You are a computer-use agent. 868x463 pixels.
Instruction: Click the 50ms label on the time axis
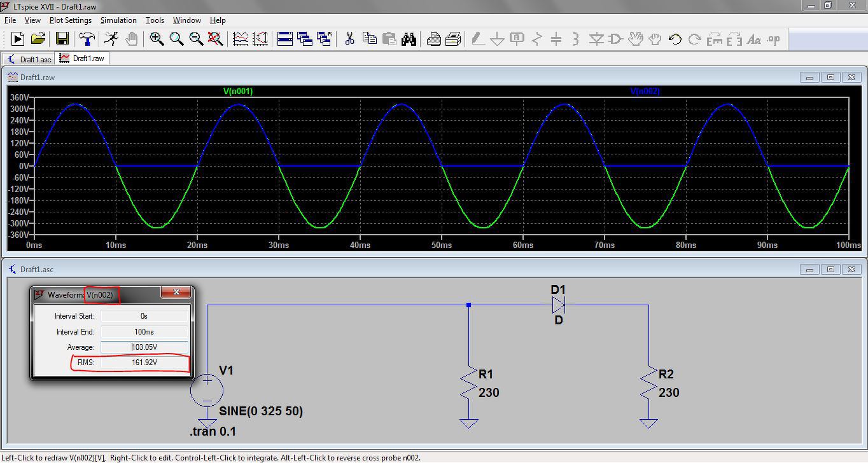tap(442, 245)
